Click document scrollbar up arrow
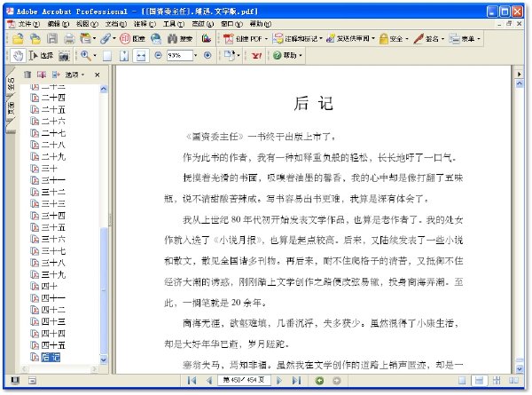 tap(519, 83)
